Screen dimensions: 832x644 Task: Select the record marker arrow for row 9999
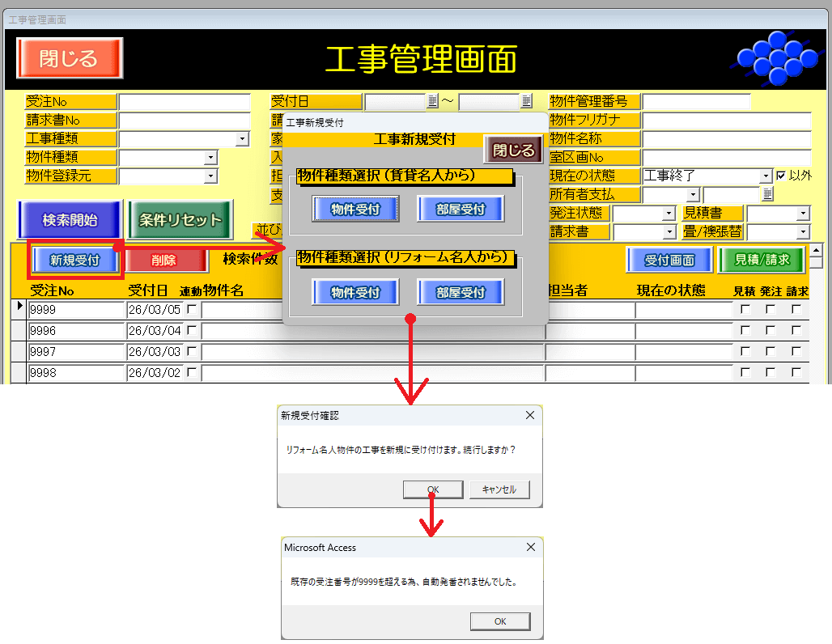tap(19, 307)
